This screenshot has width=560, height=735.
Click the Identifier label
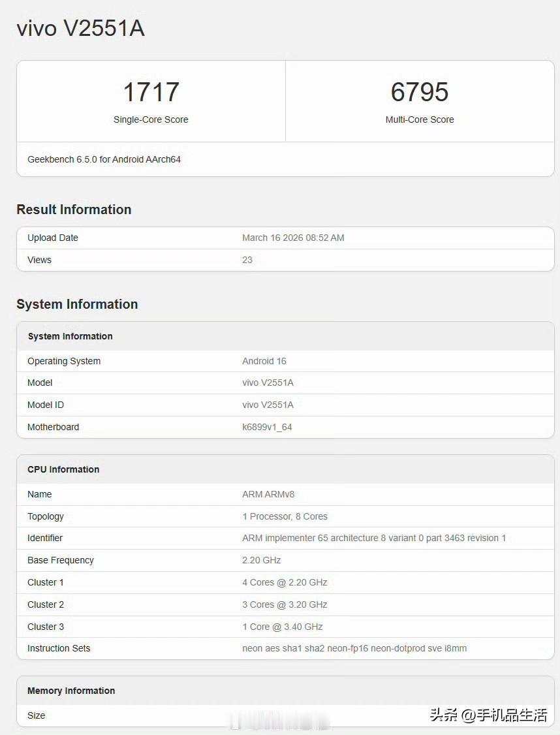click(45, 538)
